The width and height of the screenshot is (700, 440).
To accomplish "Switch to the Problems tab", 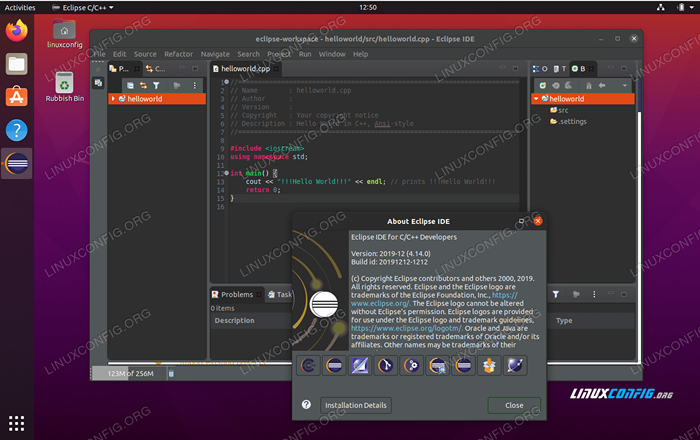I will coord(237,295).
